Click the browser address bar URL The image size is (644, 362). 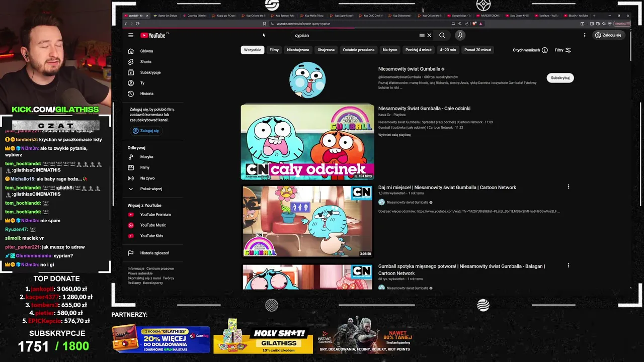(x=303, y=24)
